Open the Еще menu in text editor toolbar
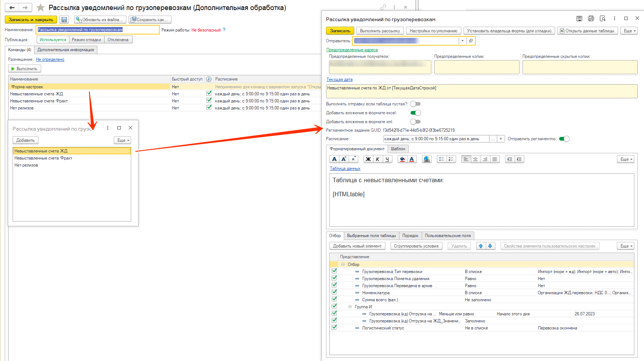644x361 pixels. (626, 159)
